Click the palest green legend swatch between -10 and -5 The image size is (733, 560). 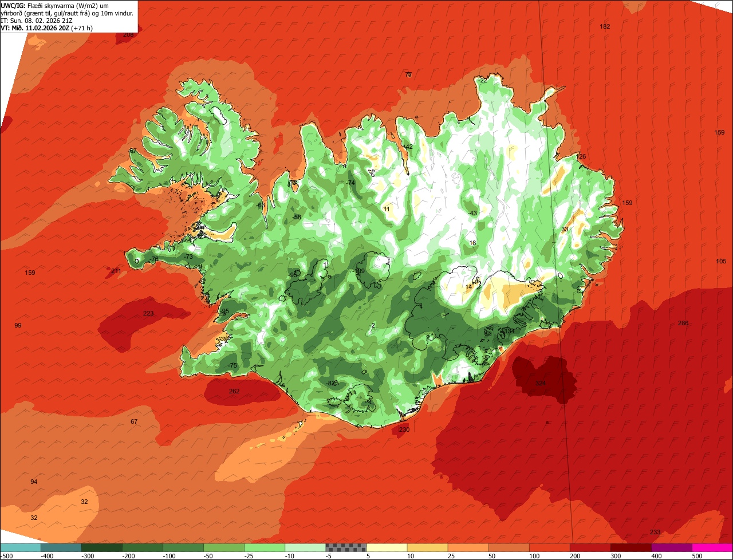click(x=305, y=547)
